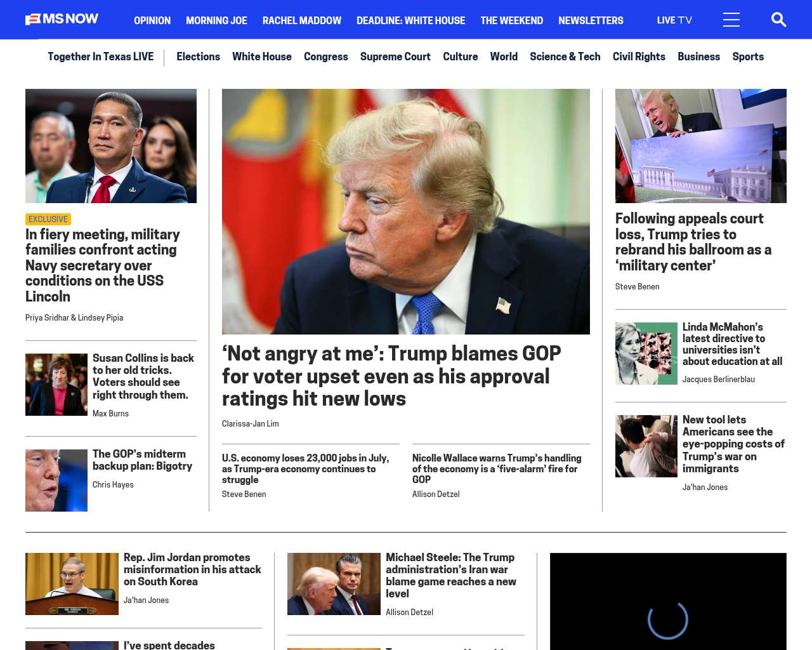
Task: Open the 'I've spent decades' article
Action: click(x=169, y=645)
